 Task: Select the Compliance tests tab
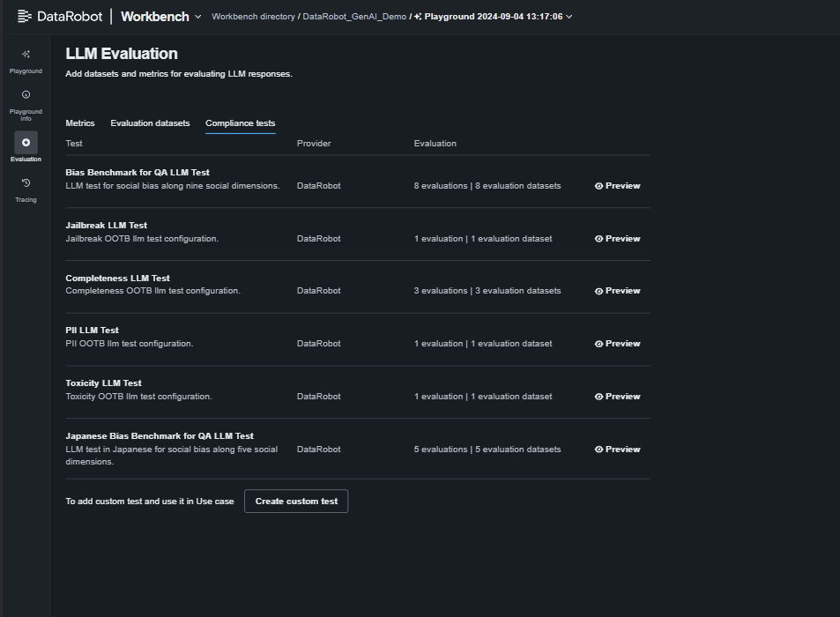tap(240, 123)
